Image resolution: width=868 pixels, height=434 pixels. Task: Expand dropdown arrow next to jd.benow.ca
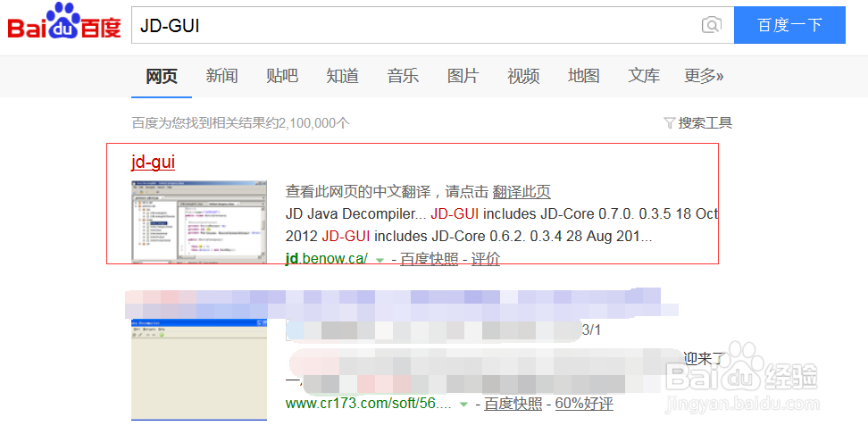pyautogui.click(x=380, y=260)
